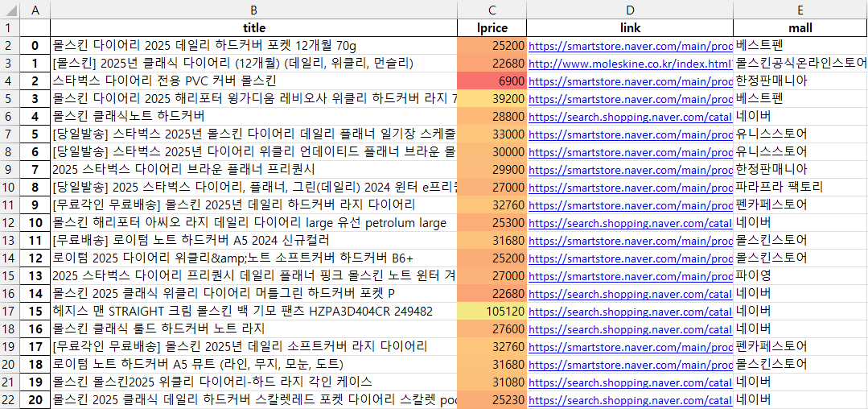Click mall cell '몰스킨공식온라인스토어'

click(800, 63)
